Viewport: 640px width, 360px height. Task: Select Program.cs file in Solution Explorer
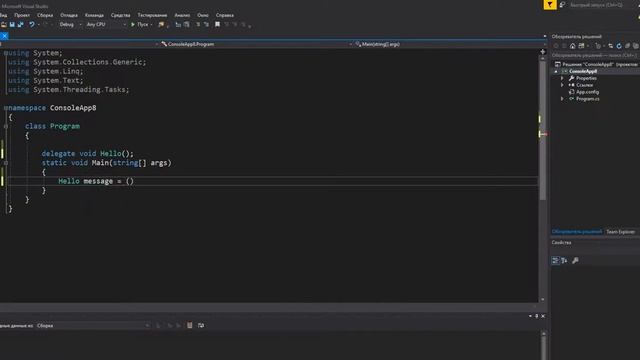click(587, 99)
